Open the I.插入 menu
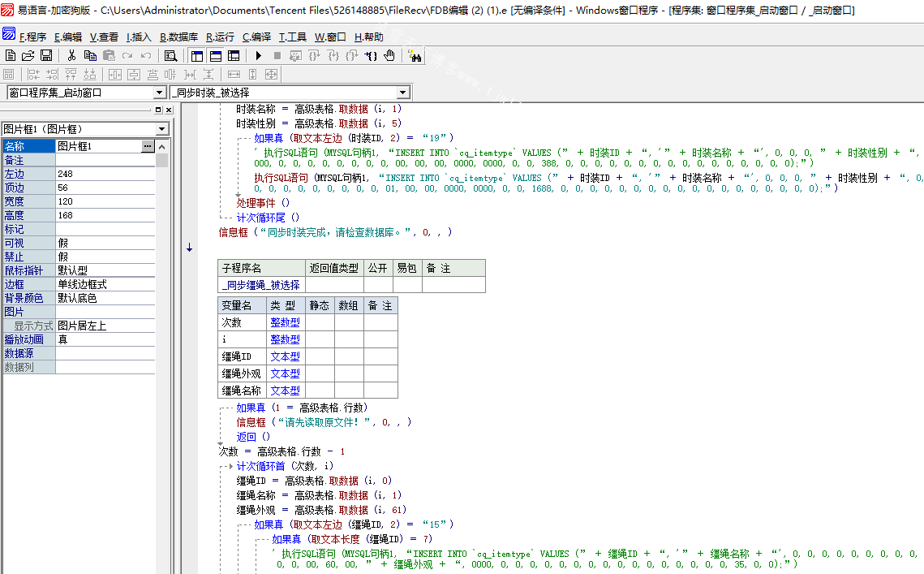 coord(139,37)
